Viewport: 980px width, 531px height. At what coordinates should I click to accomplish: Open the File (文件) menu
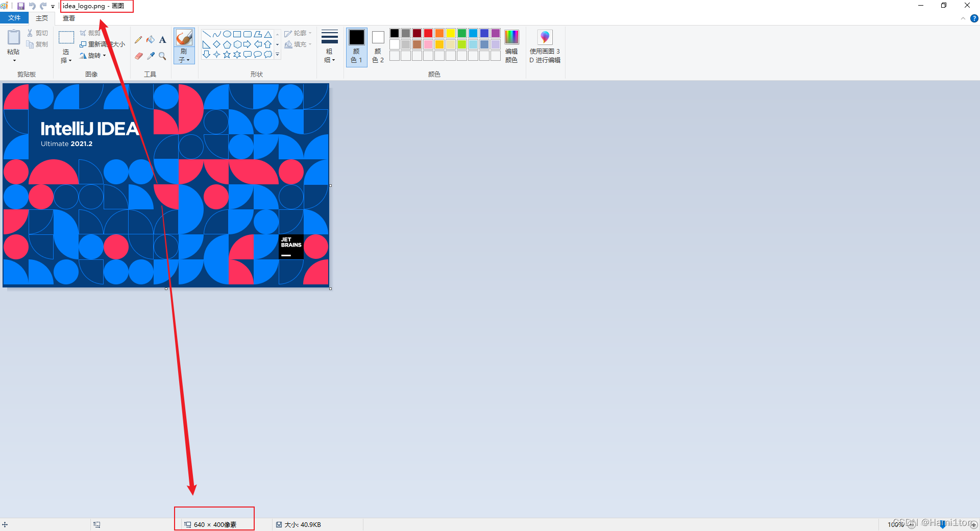(14, 18)
